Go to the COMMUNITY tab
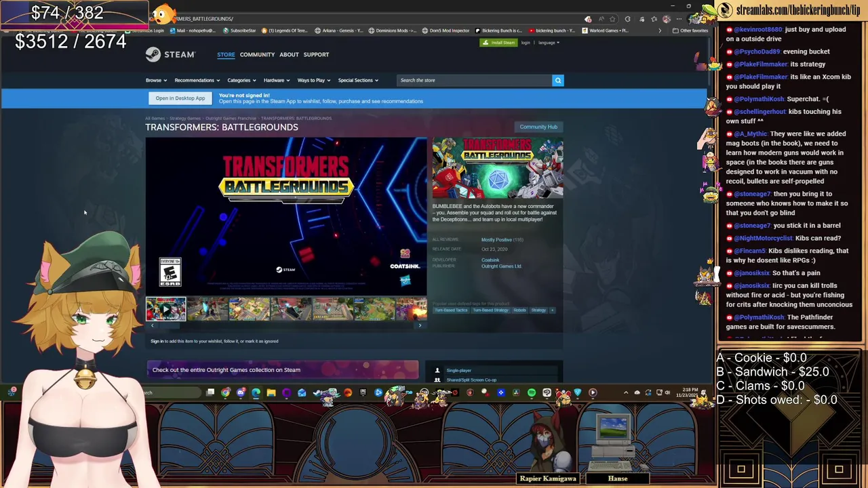Image resolution: width=868 pixels, height=488 pixels. [x=257, y=55]
